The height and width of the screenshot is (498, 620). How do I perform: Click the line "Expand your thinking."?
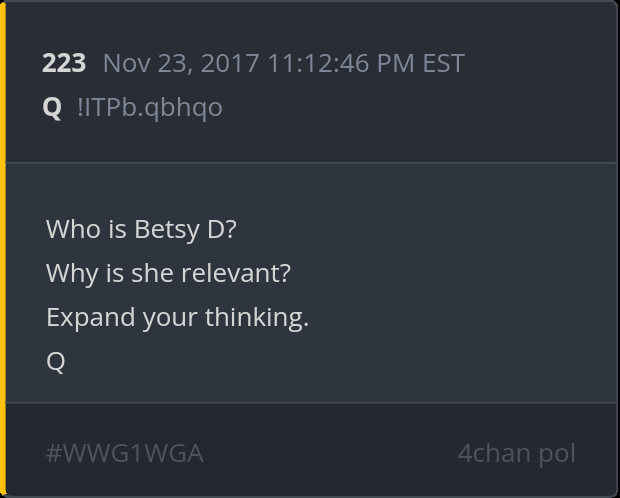pyautogui.click(x=177, y=317)
